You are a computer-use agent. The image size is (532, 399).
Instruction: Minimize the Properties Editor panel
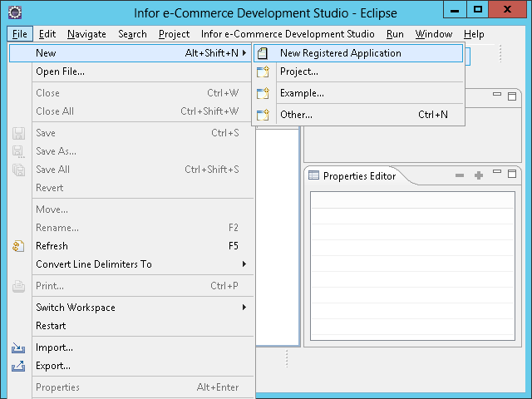click(x=497, y=173)
